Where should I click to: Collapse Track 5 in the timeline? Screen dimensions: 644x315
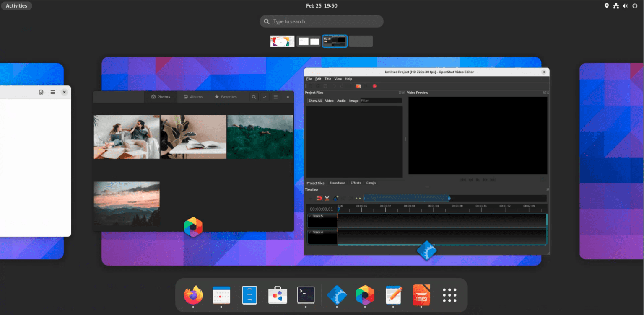[x=309, y=216]
